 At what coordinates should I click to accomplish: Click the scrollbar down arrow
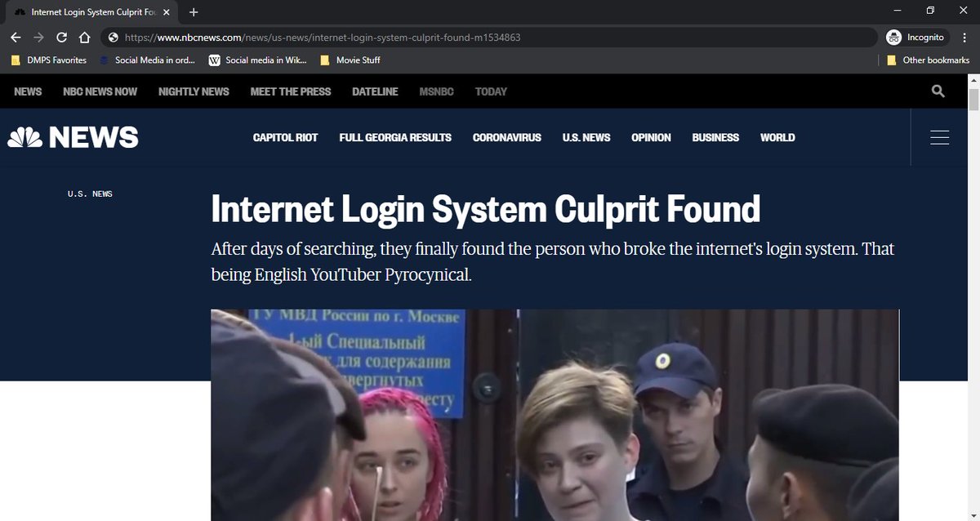coord(973,514)
